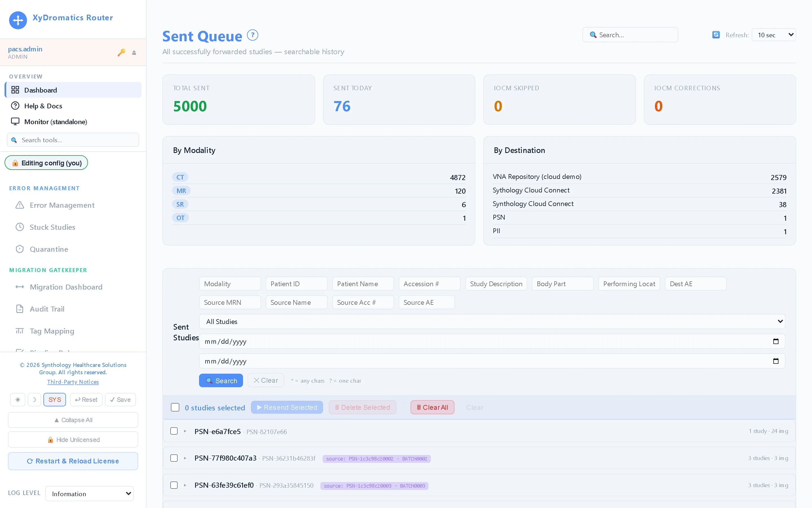Viewport: 812px width, 508px height.
Task: Open the Refresh interval 10 sec dropdown
Action: click(x=774, y=35)
